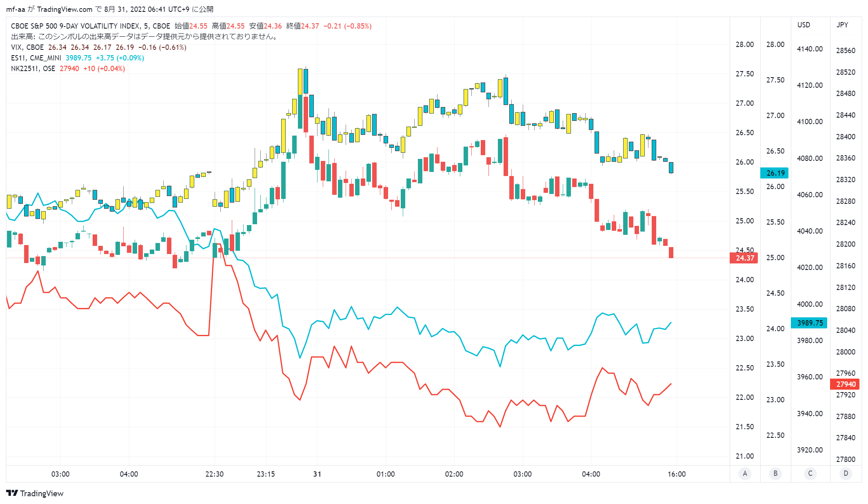Select price scale B circle button
Viewport: 868px width, 504px height.
[775, 474]
